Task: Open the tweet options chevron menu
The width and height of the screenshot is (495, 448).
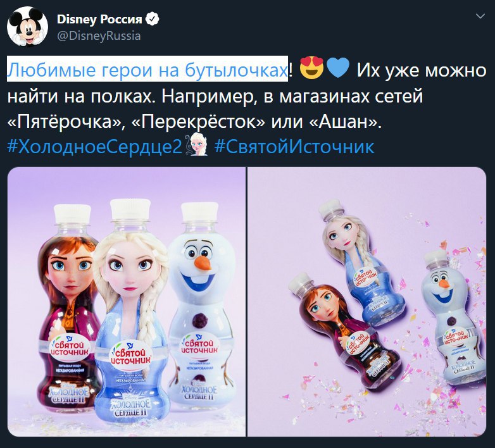Action: [480, 16]
